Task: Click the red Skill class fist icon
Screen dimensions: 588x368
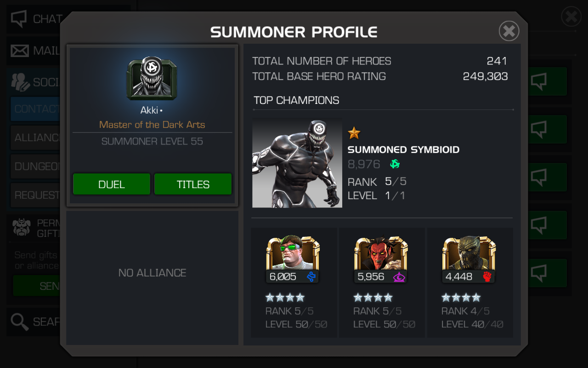Action: [487, 276]
